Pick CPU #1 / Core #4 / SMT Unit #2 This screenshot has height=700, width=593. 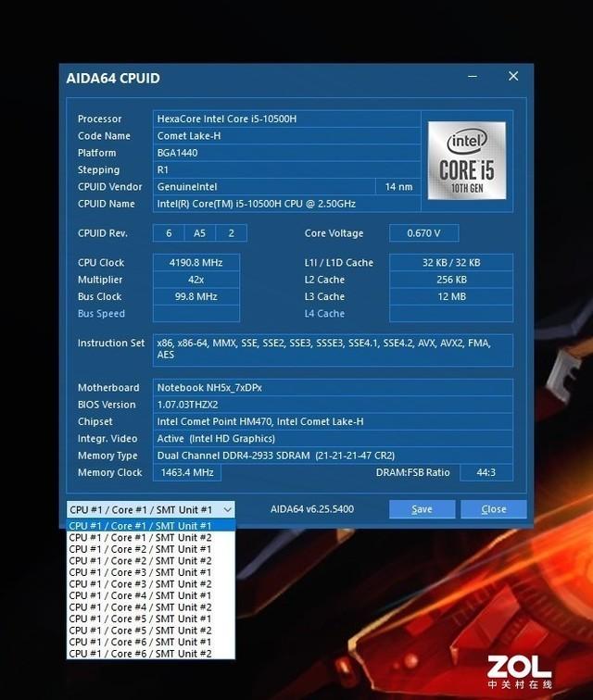151,607
